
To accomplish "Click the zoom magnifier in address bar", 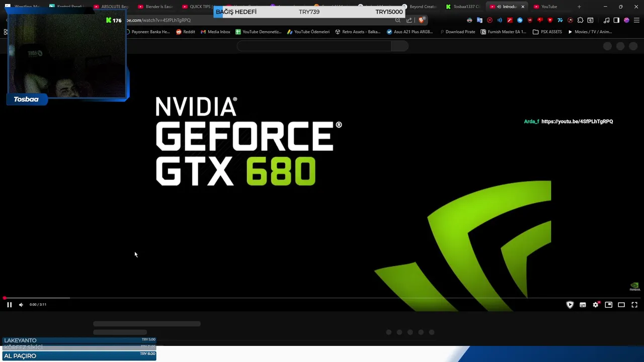I will [x=397, y=20].
